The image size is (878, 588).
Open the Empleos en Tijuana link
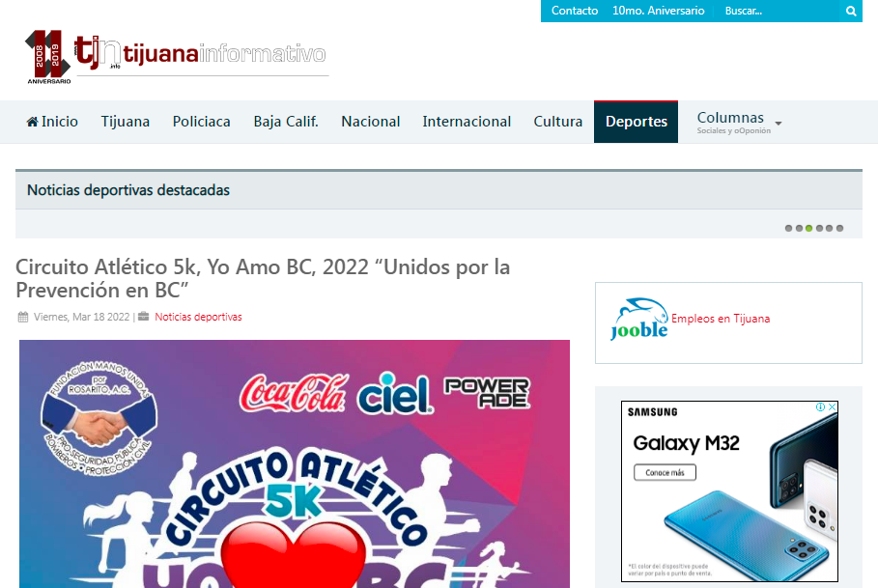coord(721,319)
